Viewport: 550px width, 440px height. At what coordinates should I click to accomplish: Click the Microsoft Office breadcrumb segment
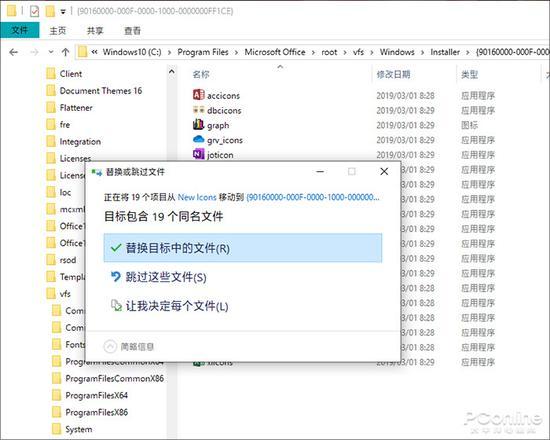click(x=275, y=52)
